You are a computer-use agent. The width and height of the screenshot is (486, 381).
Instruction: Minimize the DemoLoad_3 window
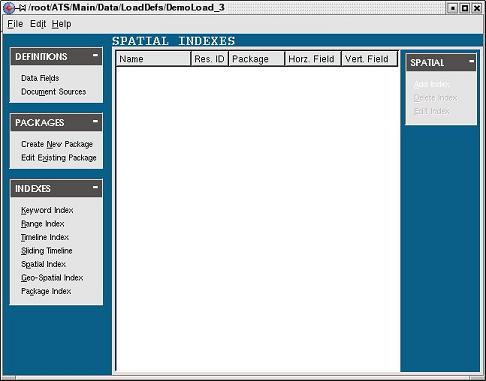(452, 8)
